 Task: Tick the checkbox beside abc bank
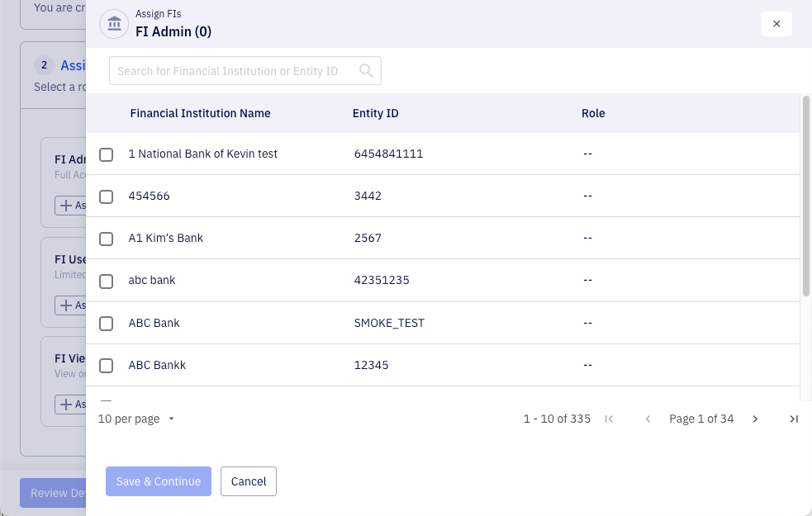click(106, 281)
